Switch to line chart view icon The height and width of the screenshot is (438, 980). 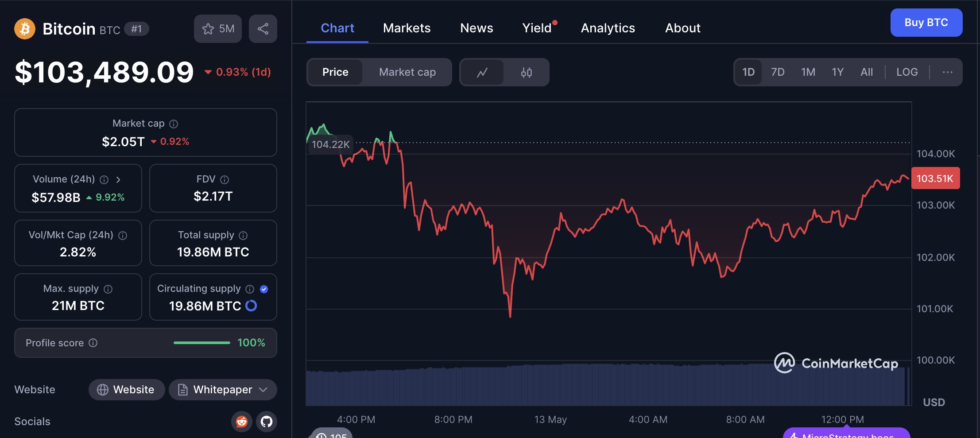coord(482,72)
